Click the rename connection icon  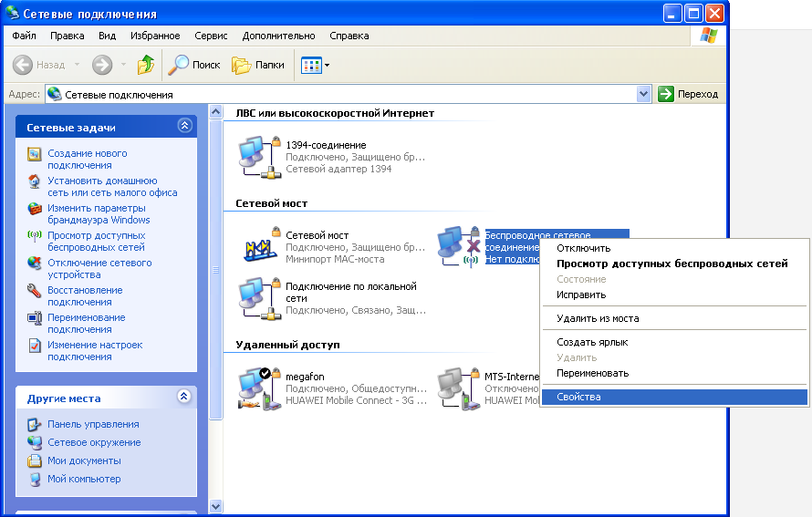(x=34, y=318)
